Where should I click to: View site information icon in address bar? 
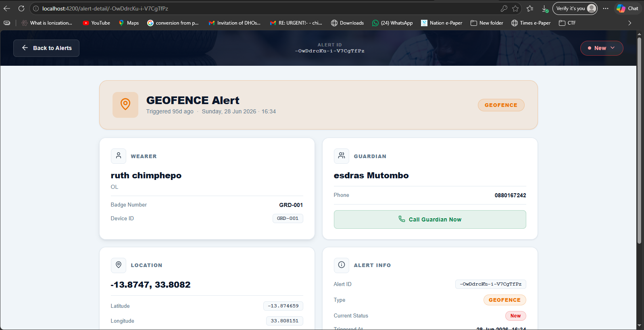(x=35, y=8)
